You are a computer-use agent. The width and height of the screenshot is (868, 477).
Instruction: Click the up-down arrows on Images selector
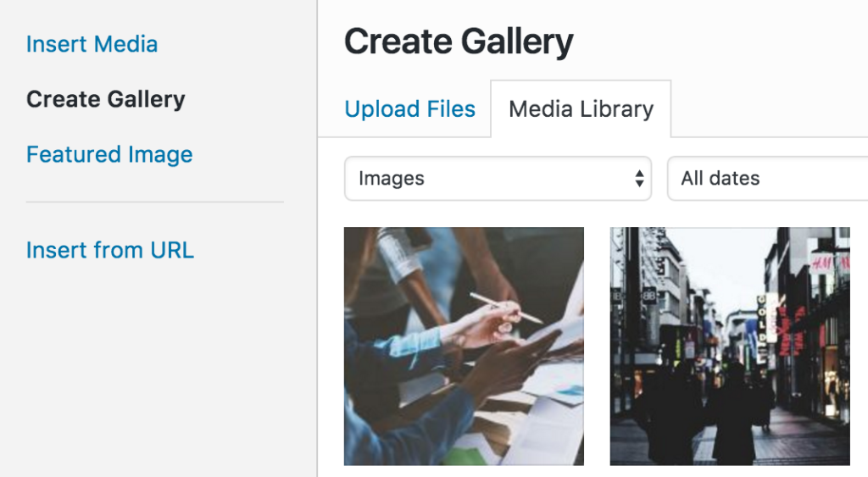[x=639, y=179]
